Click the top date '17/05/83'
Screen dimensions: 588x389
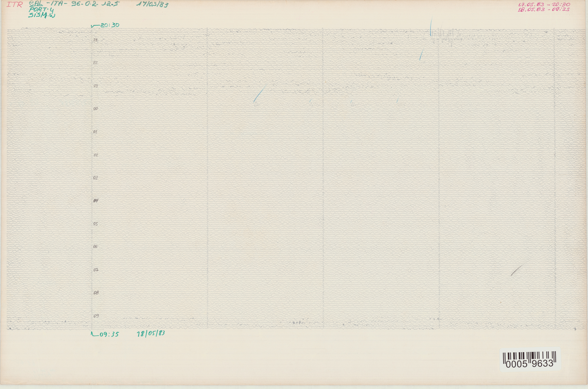click(153, 4)
